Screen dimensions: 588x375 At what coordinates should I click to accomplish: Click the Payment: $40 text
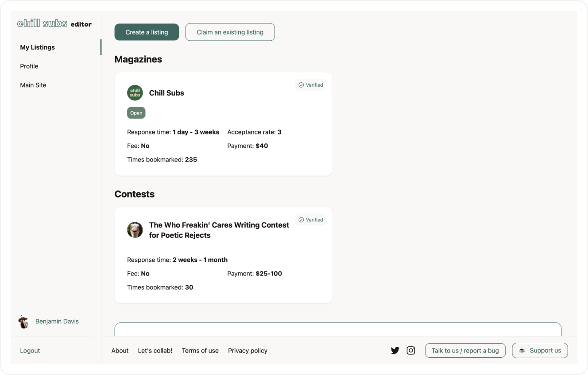pos(248,145)
